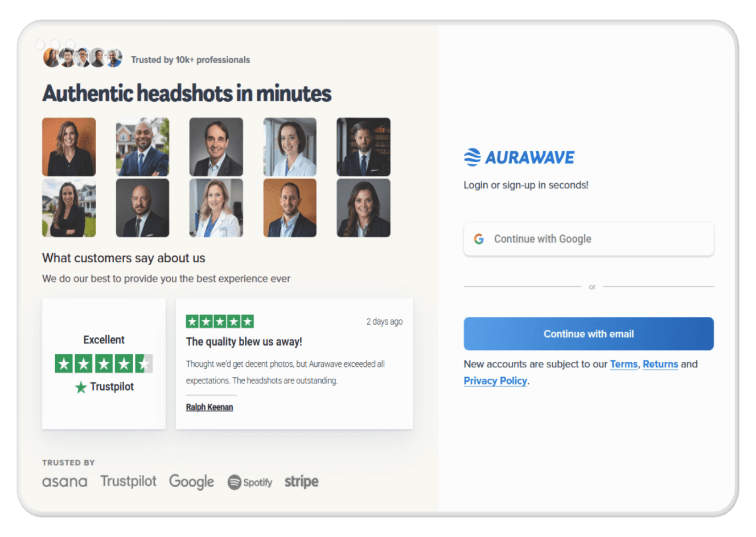Click 'The quality blew us away!' review title
The image size is (756, 537).
(x=244, y=342)
